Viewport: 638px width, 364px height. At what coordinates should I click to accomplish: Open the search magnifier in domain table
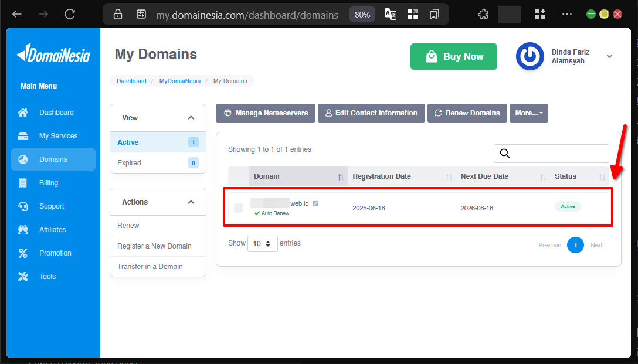[505, 153]
